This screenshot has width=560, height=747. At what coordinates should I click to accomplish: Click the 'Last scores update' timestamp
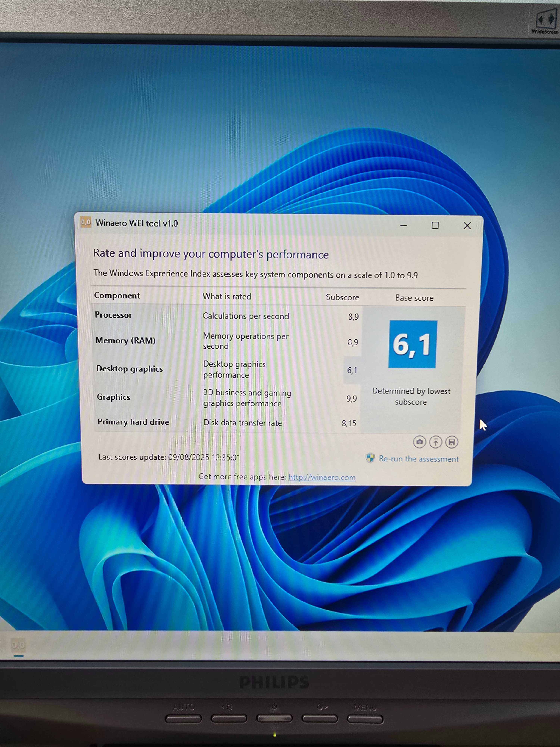click(169, 457)
